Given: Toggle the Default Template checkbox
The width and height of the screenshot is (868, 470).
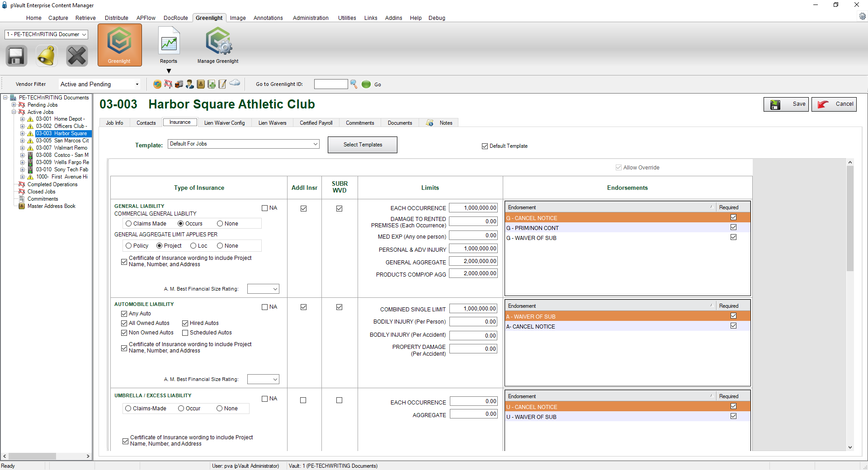Looking at the screenshot, I should pos(485,146).
